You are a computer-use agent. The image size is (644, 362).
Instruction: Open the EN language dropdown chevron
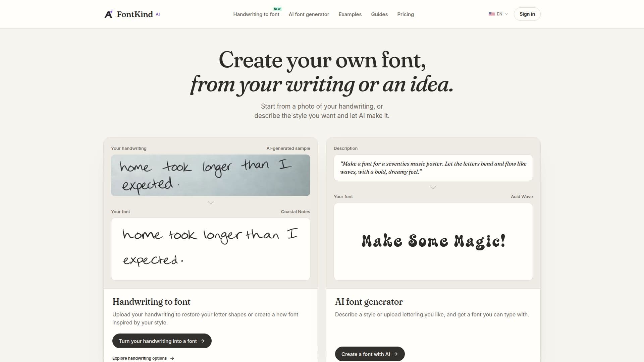(x=506, y=14)
